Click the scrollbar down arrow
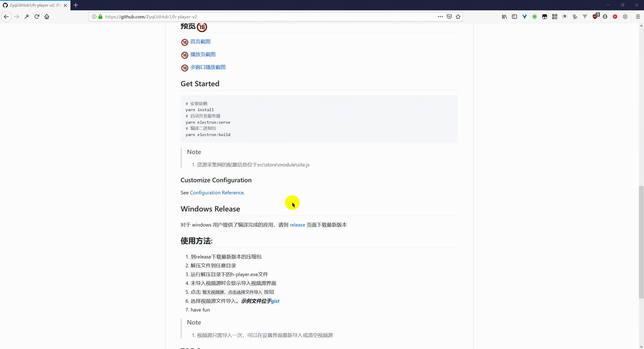Screen dimensions: 644x349 (641, 346)
